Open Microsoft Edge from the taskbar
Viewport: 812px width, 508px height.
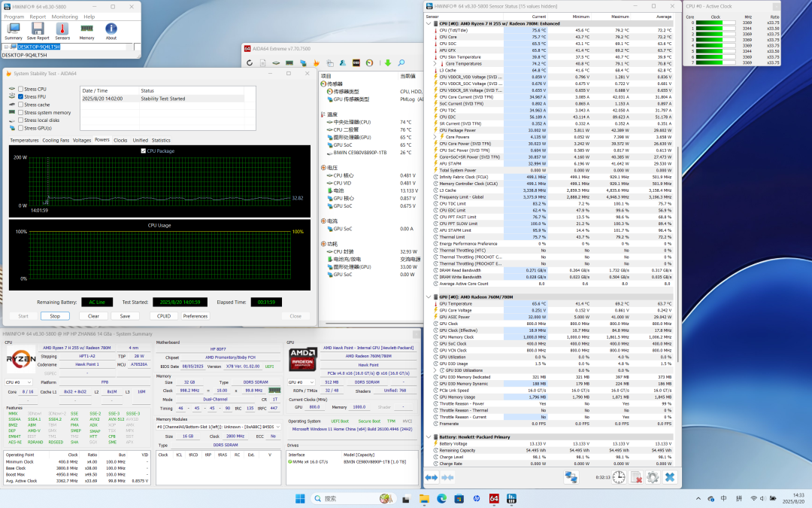pos(442,499)
